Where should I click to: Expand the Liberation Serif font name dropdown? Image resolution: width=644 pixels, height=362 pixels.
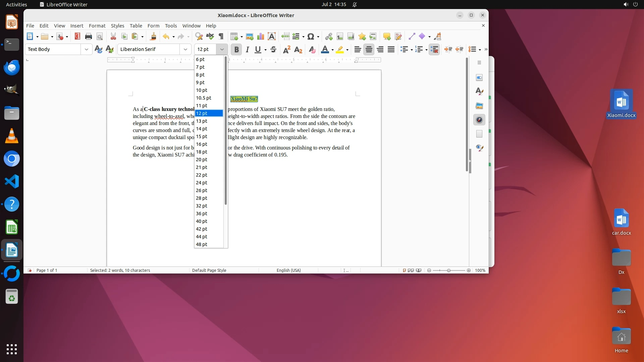pyautogui.click(x=185, y=49)
